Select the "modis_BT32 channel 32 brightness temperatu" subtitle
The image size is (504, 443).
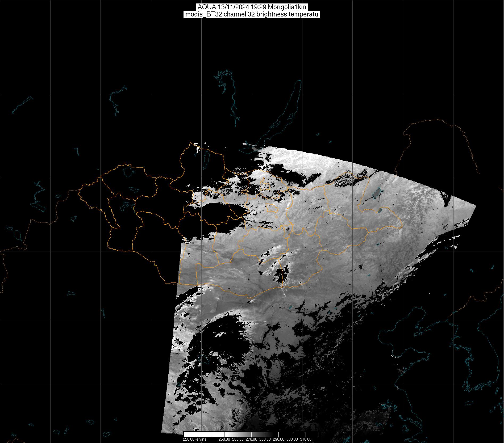click(252, 14)
